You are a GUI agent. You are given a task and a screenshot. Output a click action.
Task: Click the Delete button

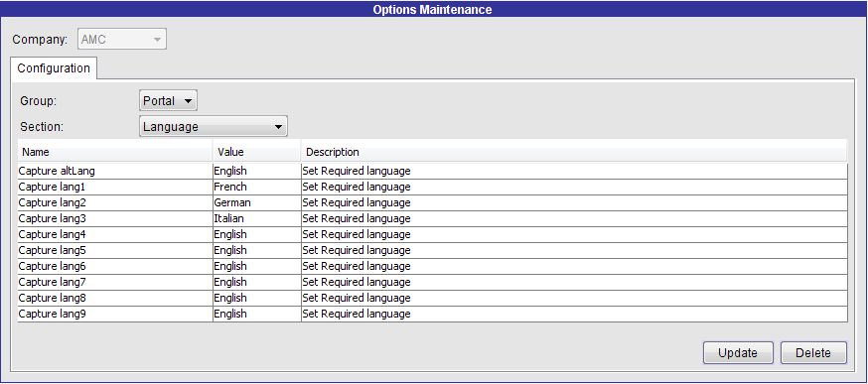tap(813, 353)
